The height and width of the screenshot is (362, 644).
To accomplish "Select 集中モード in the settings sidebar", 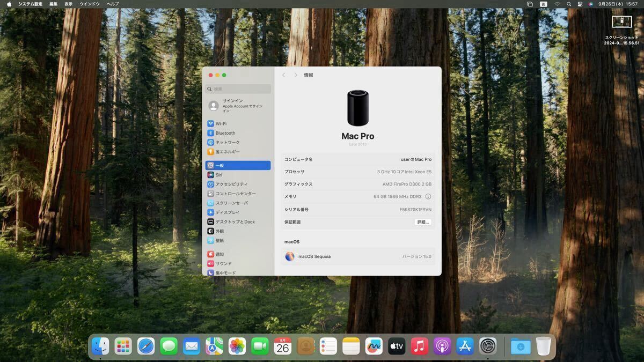I will point(238,272).
